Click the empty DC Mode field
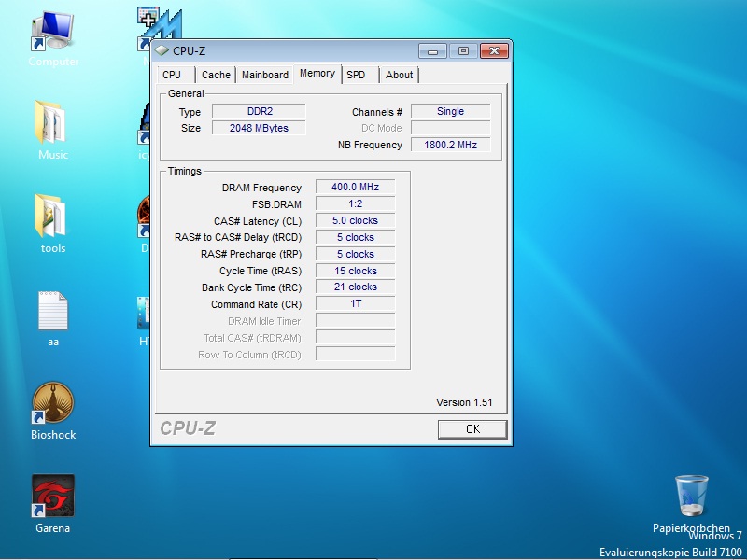 tap(451, 128)
